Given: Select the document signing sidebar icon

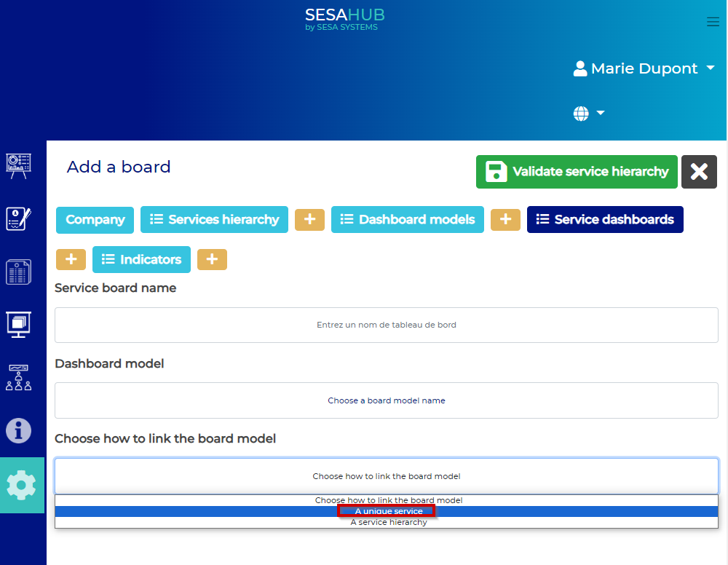Looking at the screenshot, I should 18,218.
